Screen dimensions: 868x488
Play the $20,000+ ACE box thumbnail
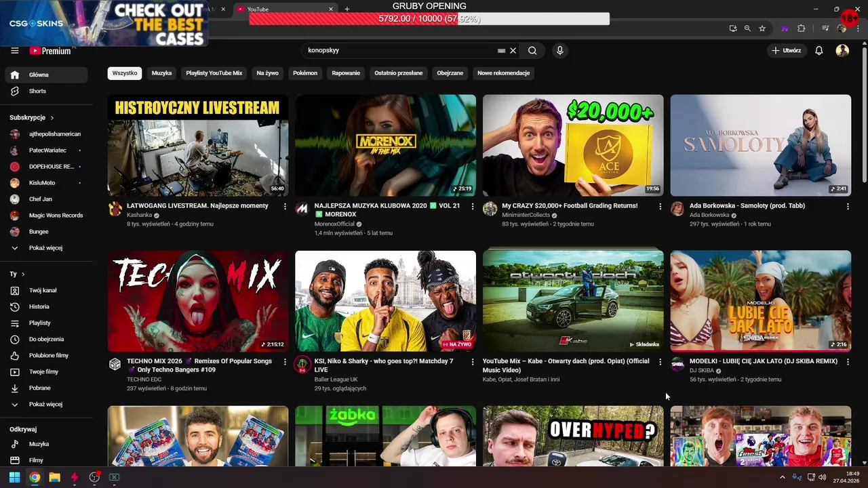pos(573,145)
